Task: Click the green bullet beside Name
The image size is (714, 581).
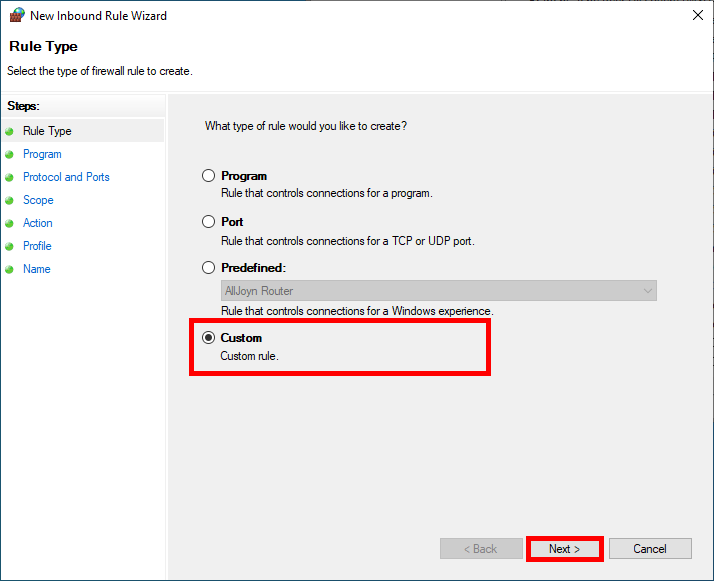Action: [x=10, y=270]
